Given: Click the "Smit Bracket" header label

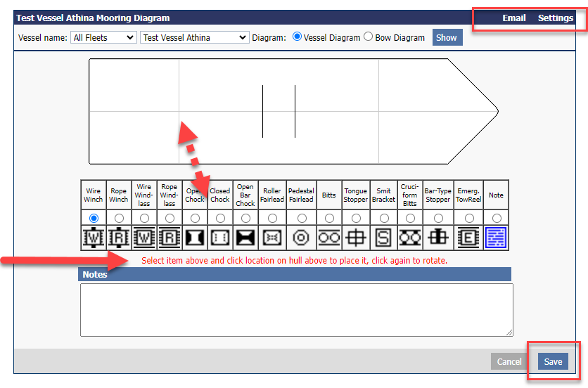Looking at the screenshot, I should click(383, 195).
